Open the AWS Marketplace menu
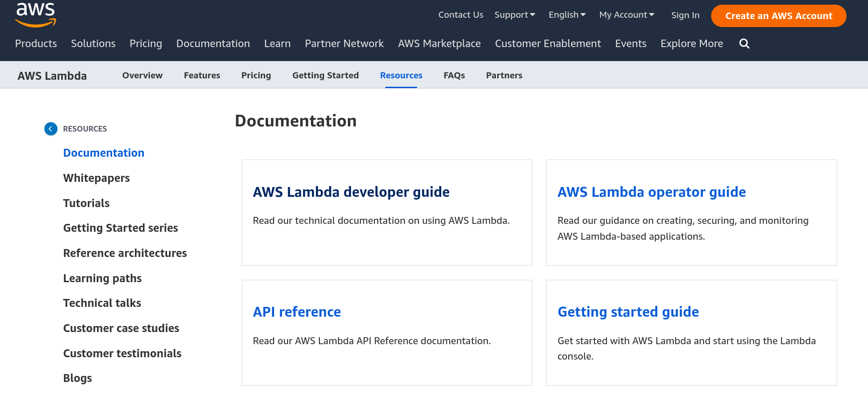The width and height of the screenshot is (868, 416). 439,43
